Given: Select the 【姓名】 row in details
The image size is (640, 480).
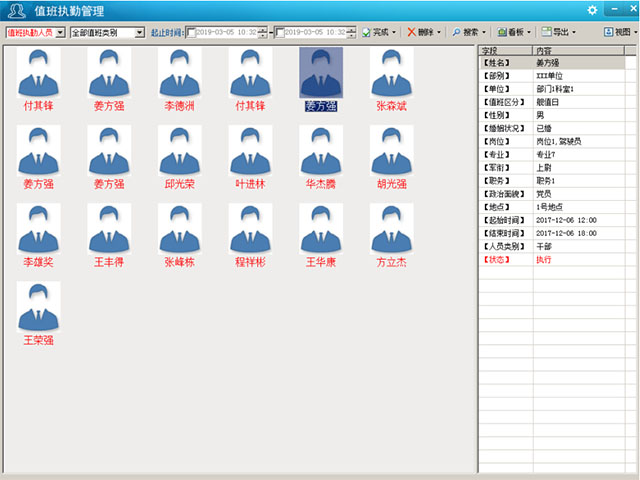Looking at the screenshot, I should [x=552, y=63].
